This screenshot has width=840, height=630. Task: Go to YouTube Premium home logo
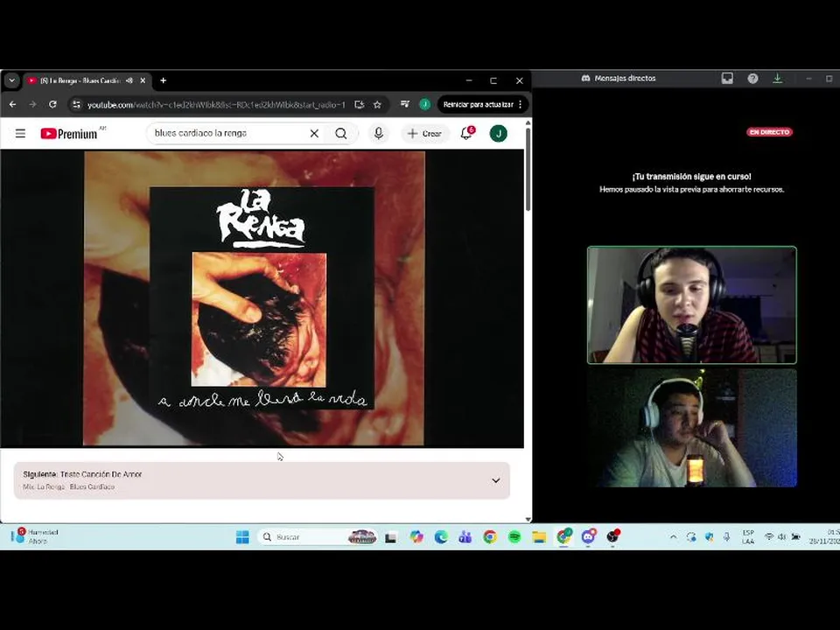[x=69, y=133]
